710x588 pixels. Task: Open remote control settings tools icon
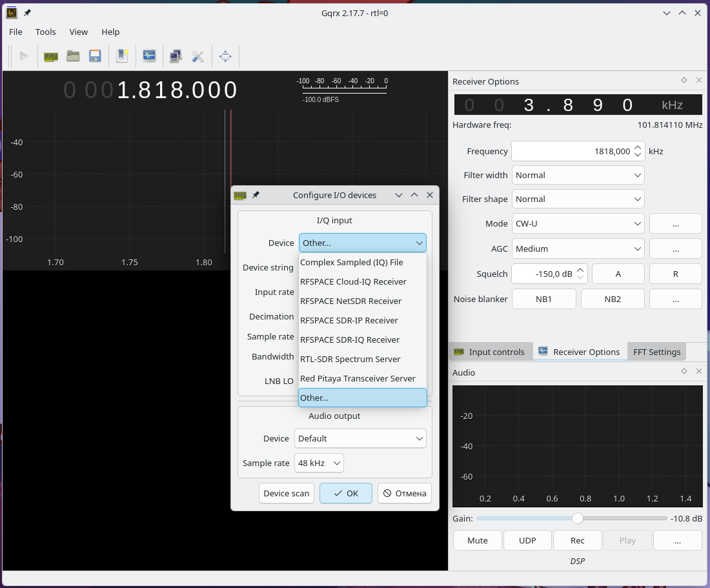coord(198,56)
